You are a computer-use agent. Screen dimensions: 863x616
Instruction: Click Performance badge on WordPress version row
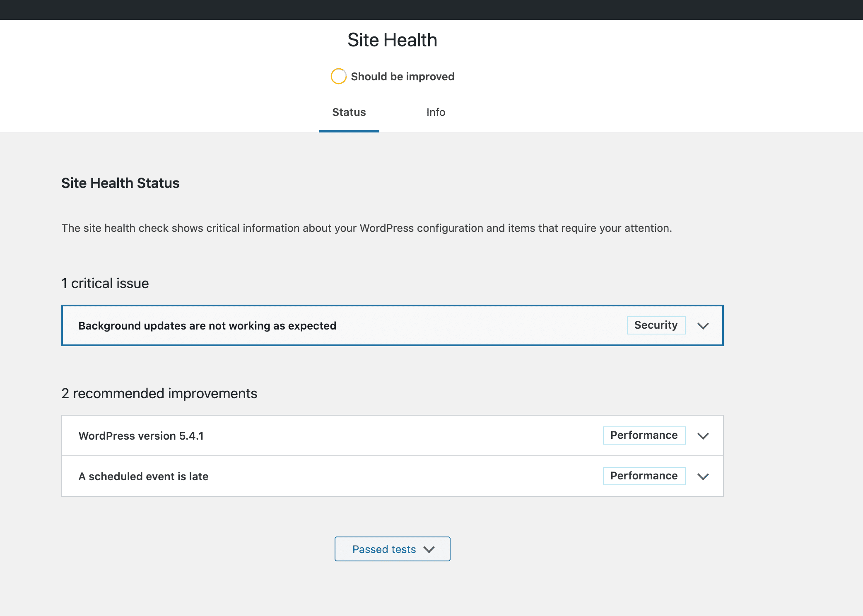(x=644, y=436)
